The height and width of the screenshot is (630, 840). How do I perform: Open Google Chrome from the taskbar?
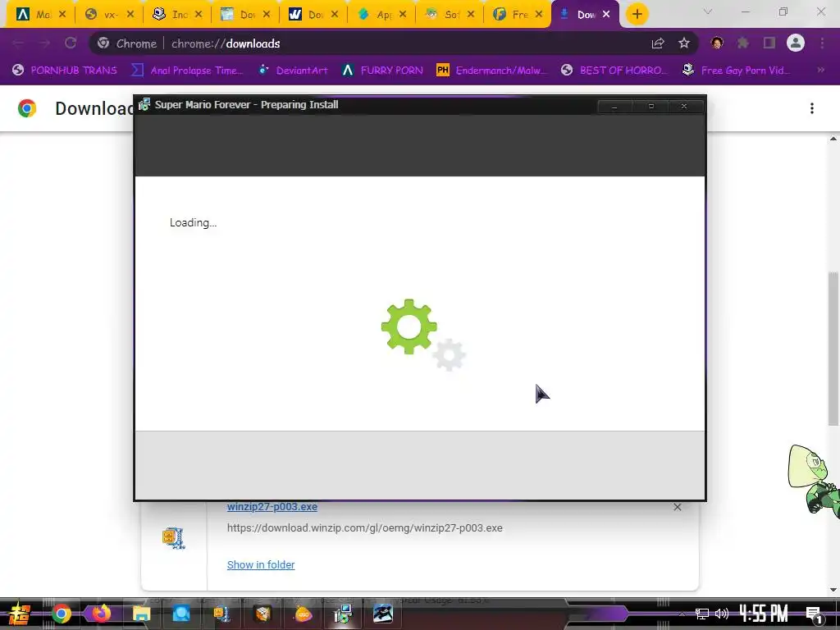(62, 614)
